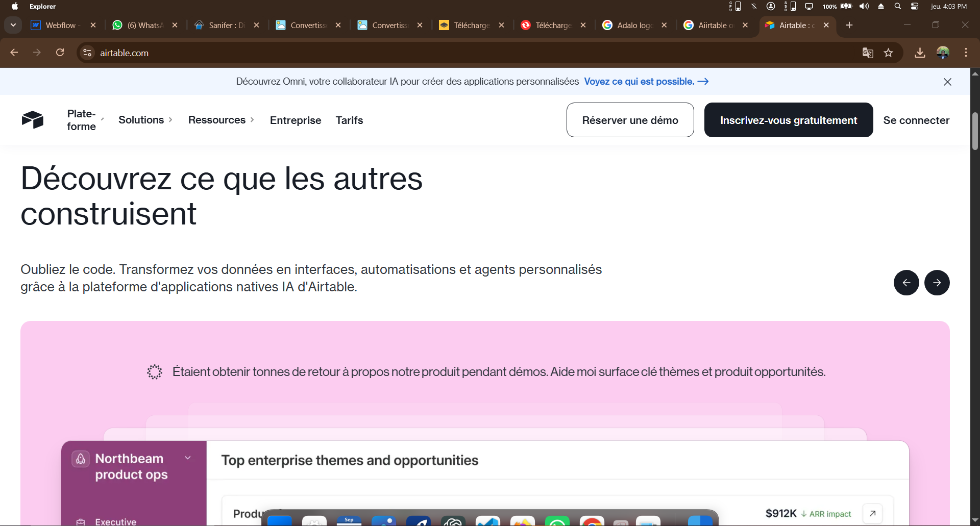Open the browser three-dot menu
980x526 pixels.
click(966, 53)
